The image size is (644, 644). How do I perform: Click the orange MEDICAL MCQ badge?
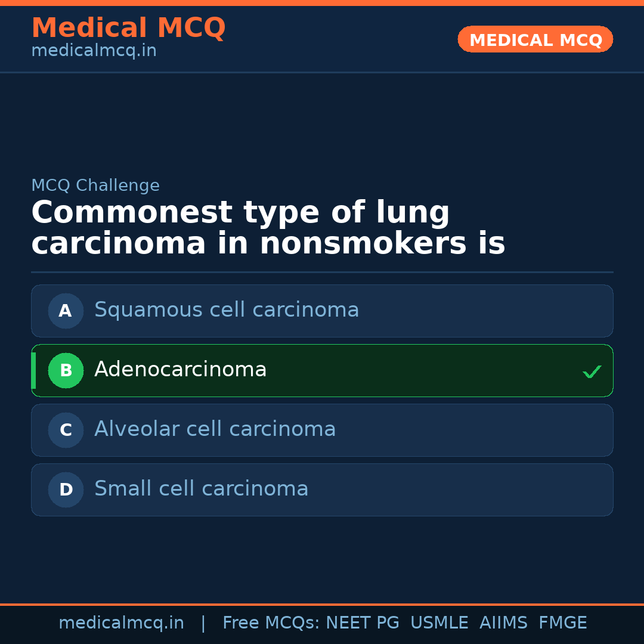(535, 40)
